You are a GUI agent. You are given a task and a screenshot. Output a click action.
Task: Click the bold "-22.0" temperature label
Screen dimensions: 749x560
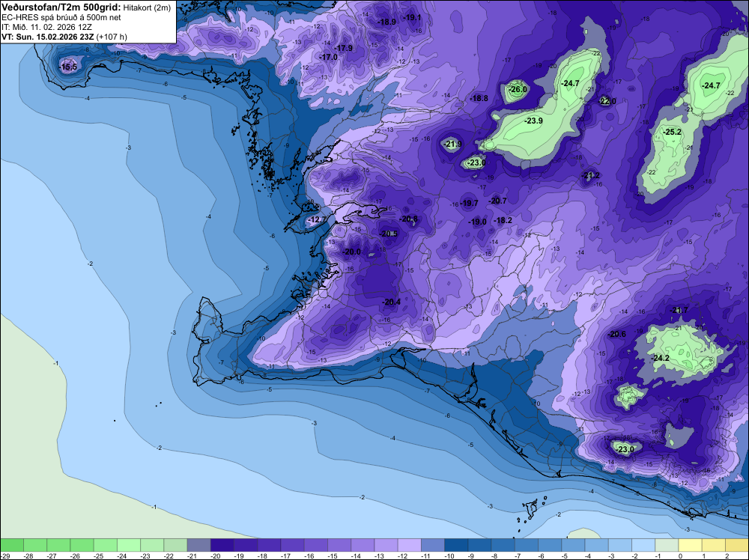click(607, 101)
